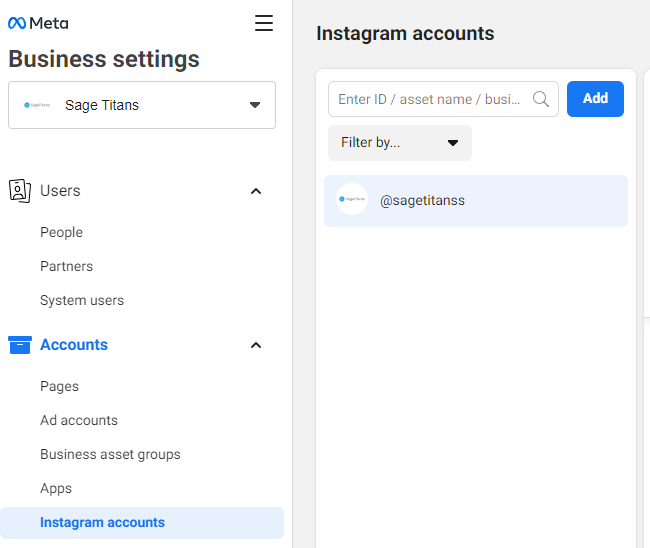This screenshot has height=548, width=650.
Task: Select the @sagetitanss account row
Action: (x=476, y=201)
